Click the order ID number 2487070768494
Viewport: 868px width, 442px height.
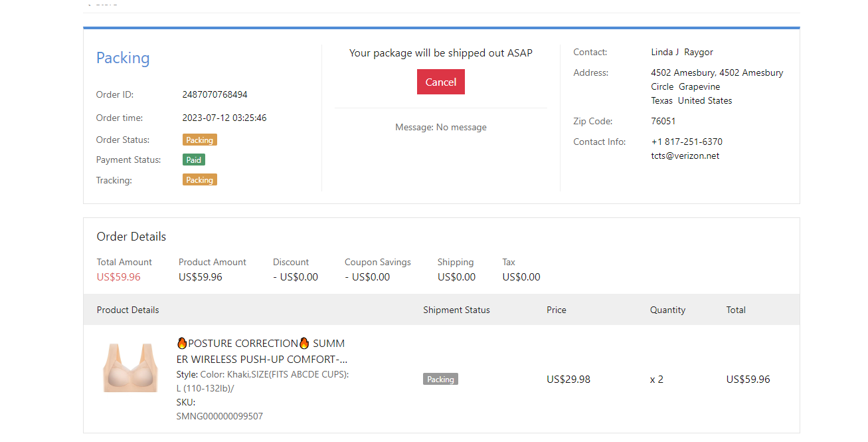coord(215,94)
